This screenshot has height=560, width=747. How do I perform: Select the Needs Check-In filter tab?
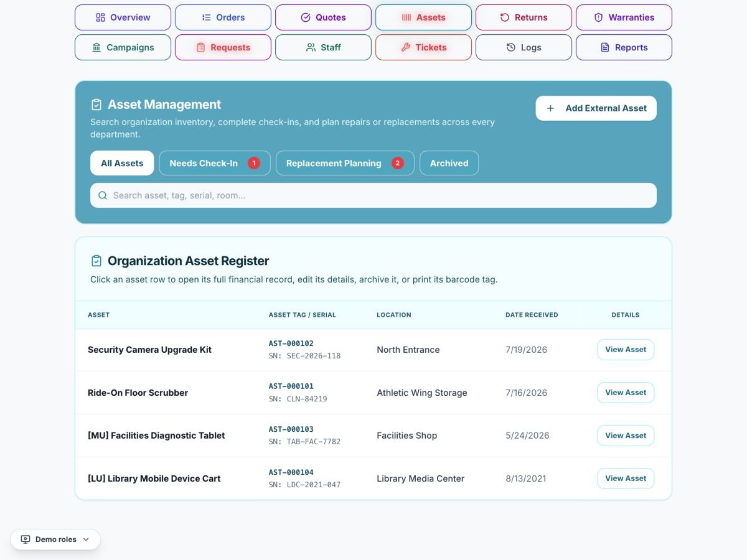coord(215,163)
